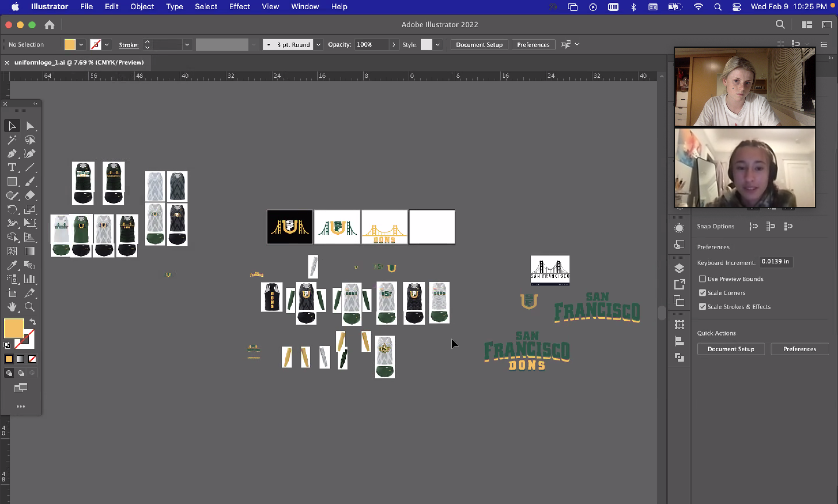
Task: Set paint mode to Gradient
Action: point(21,359)
